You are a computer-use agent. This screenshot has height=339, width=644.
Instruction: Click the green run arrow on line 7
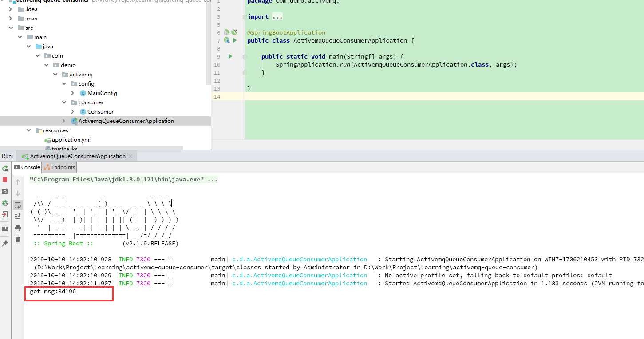point(235,40)
